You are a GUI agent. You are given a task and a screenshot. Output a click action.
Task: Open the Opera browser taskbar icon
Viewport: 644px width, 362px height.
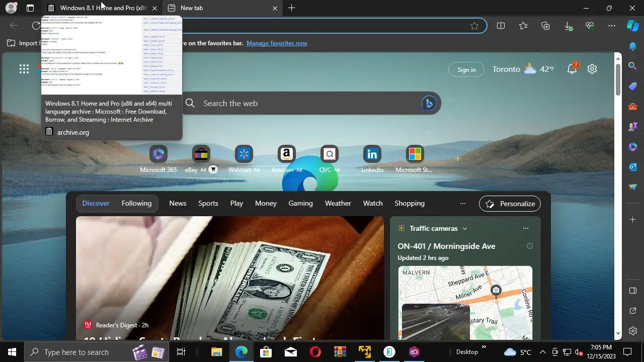click(315, 352)
